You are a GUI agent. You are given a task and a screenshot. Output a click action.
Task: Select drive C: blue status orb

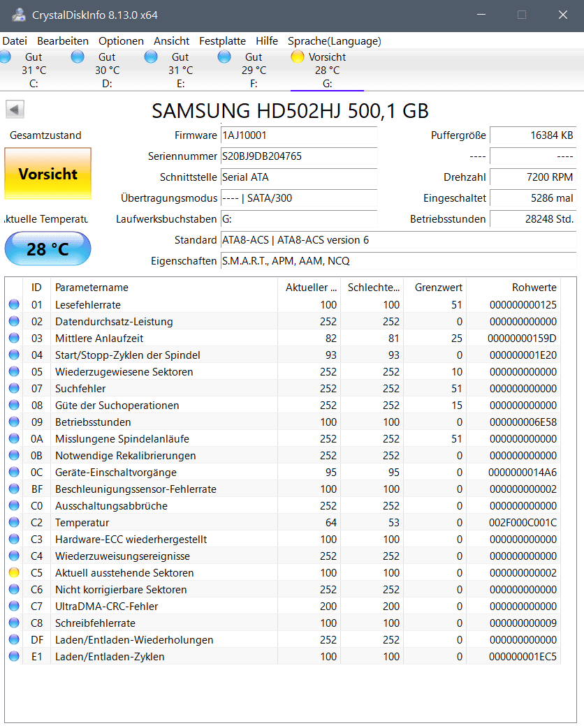tap(5, 57)
